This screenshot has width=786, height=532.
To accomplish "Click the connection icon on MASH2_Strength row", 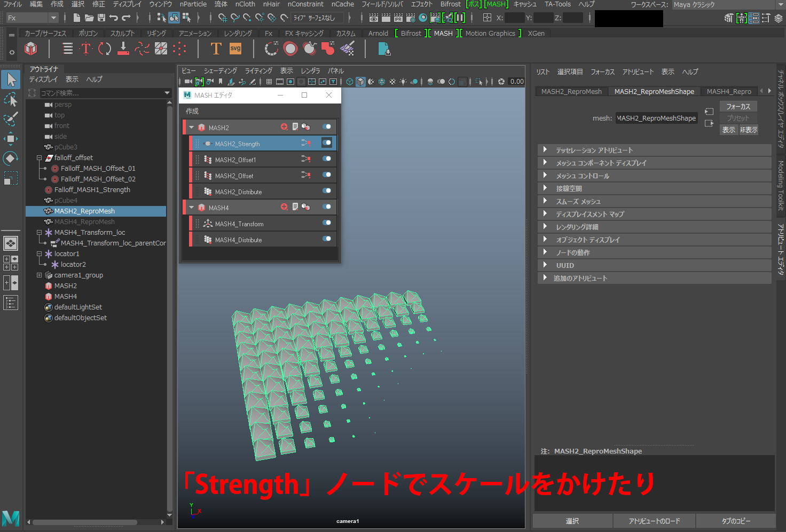I will [306, 143].
